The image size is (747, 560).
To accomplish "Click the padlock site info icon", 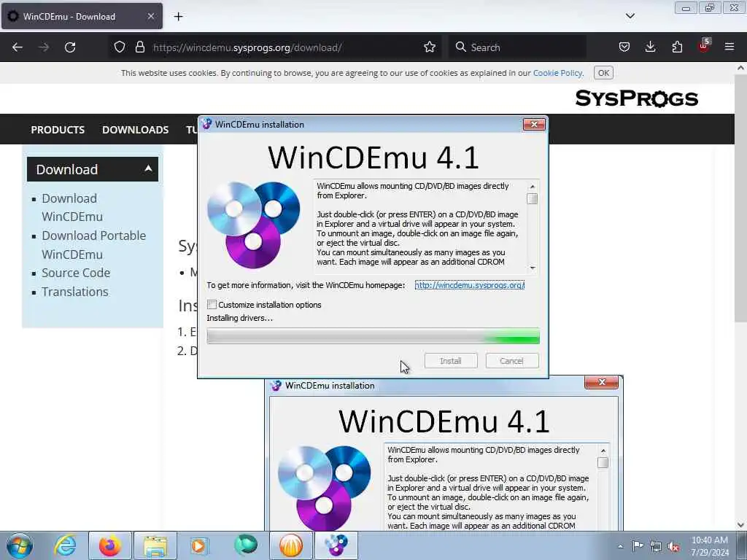I will [x=139, y=47].
